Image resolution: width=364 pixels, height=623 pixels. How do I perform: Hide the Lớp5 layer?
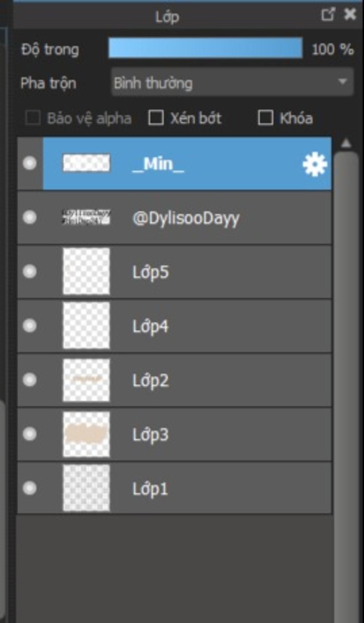click(30, 271)
